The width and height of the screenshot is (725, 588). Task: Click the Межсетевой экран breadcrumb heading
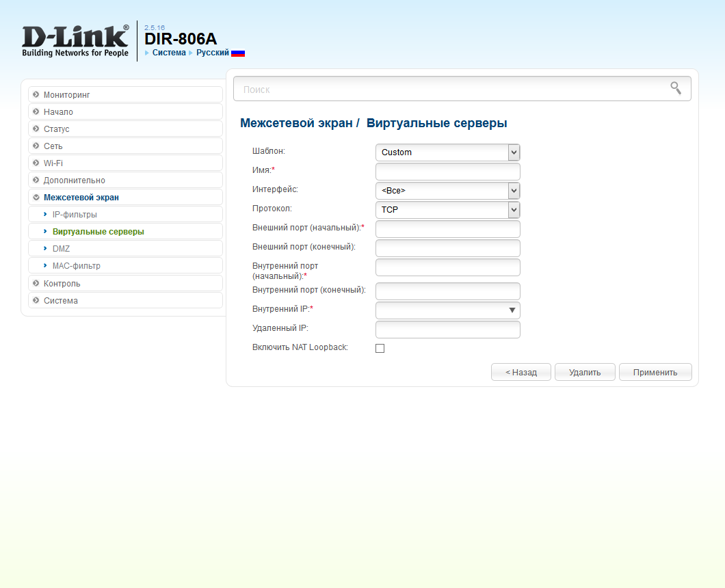tap(296, 123)
